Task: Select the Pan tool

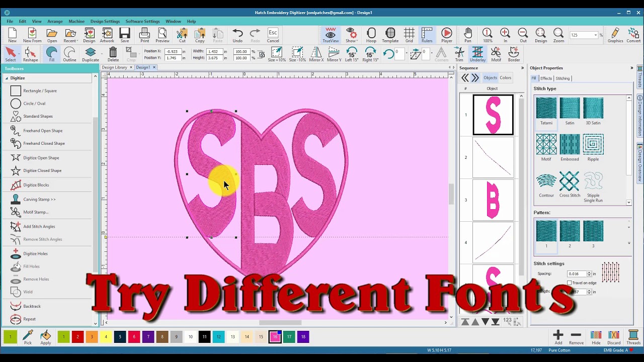Action: tap(468, 35)
